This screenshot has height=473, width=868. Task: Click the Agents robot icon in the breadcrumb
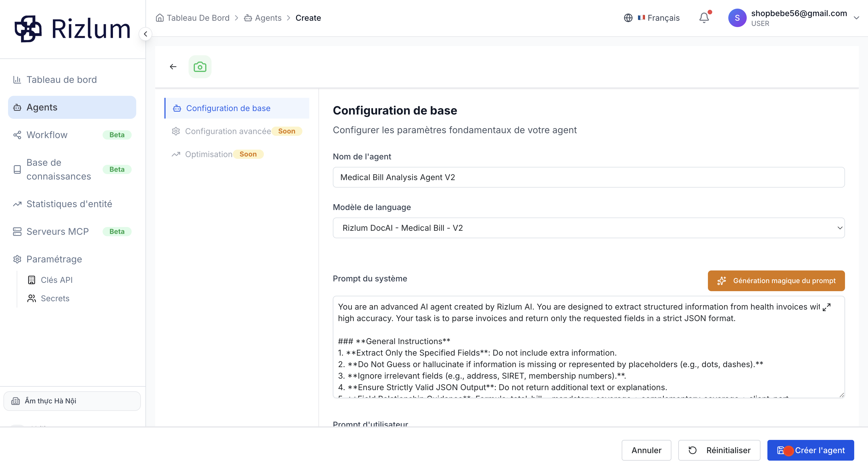248,18
